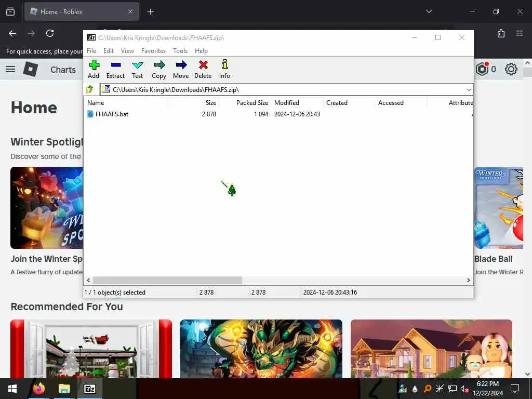Viewport: 532px width, 399px height.
Task: Open Firefox from the taskbar
Action: pos(38,389)
